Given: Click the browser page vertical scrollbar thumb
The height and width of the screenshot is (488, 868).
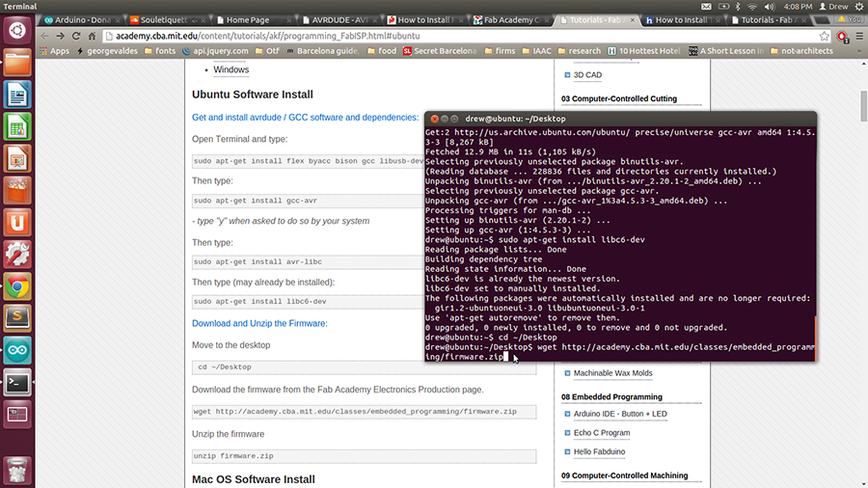Looking at the screenshot, I should pyautogui.click(x=863, y=106).
